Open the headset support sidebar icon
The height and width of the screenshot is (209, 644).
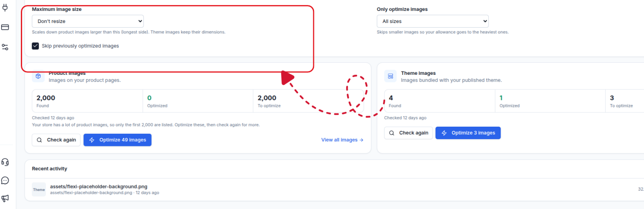[5, 162]
